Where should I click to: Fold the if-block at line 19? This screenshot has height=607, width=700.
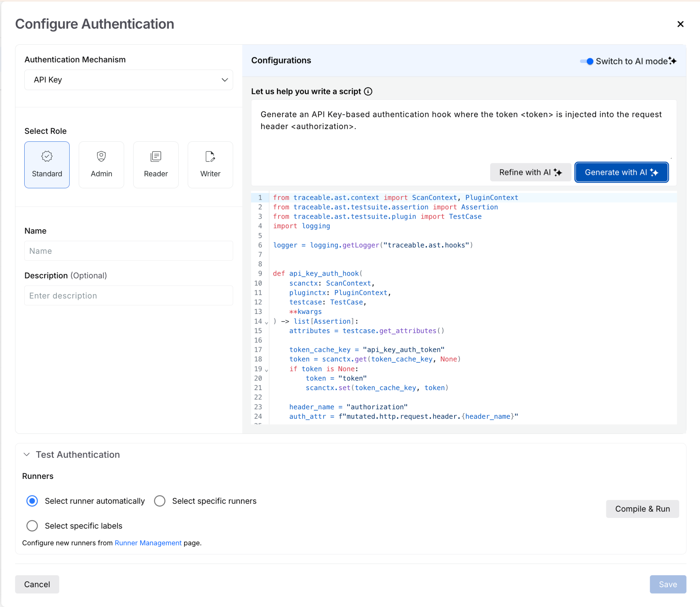coord(267,370)
